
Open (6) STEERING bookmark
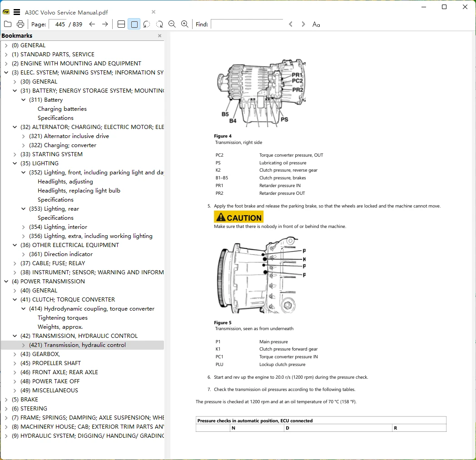click(30, 409)
